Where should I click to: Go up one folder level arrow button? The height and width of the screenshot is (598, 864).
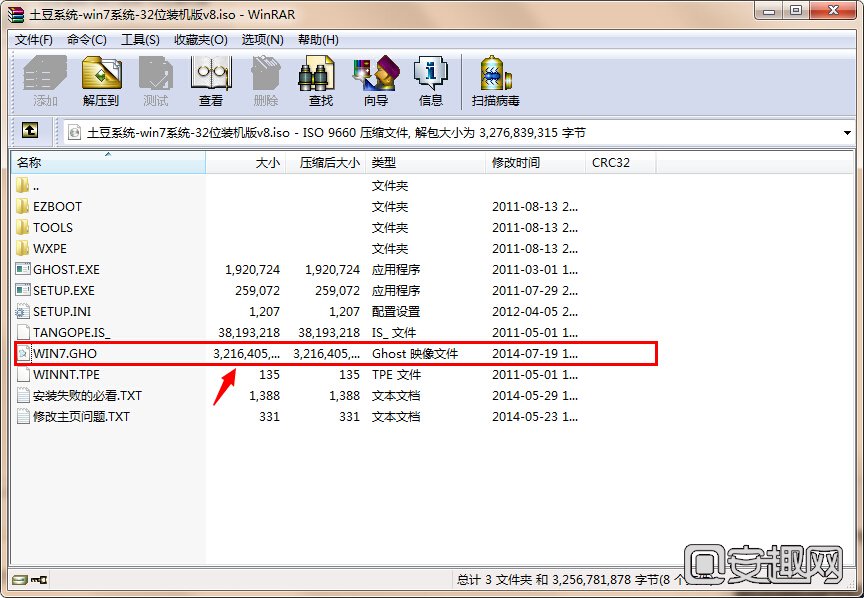click(x=30, y=130)
